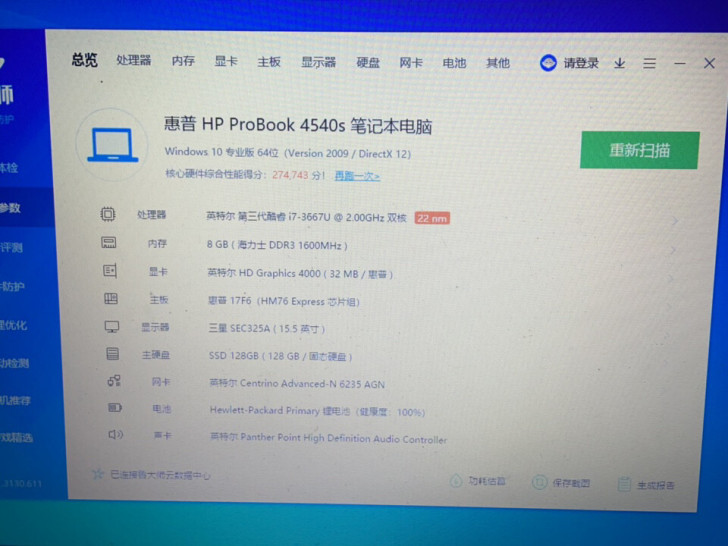Screen dimensions: 728x546
Task: Open the 处理器 tab
Action: click(134, 60)
